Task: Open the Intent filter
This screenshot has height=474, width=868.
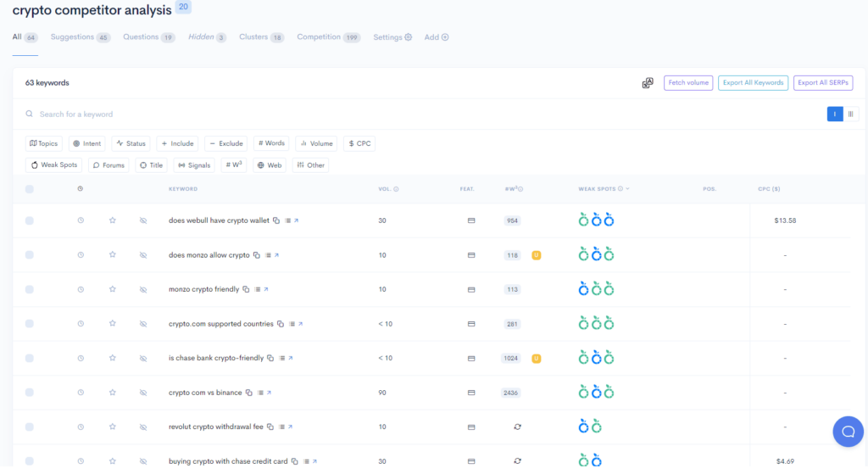Action: pos(87,143)
